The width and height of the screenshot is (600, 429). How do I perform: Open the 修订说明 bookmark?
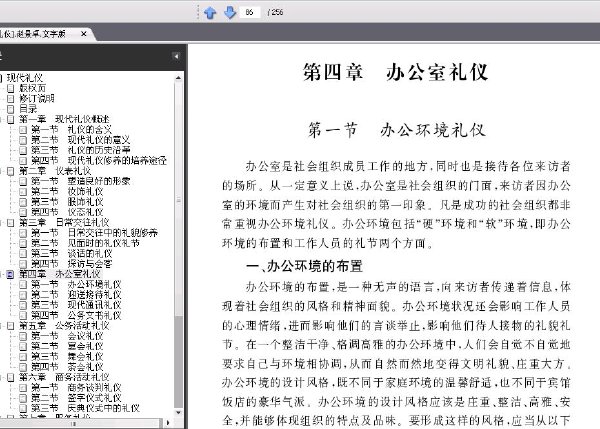[x=37, y=98]
